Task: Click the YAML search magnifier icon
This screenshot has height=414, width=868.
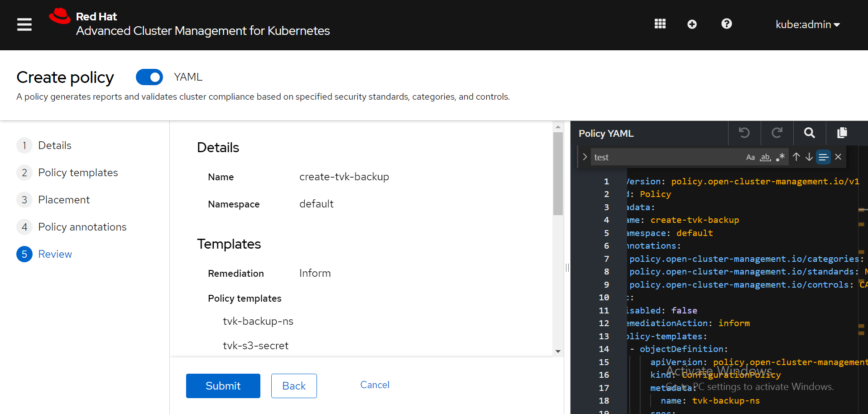Action: point(809,133)
